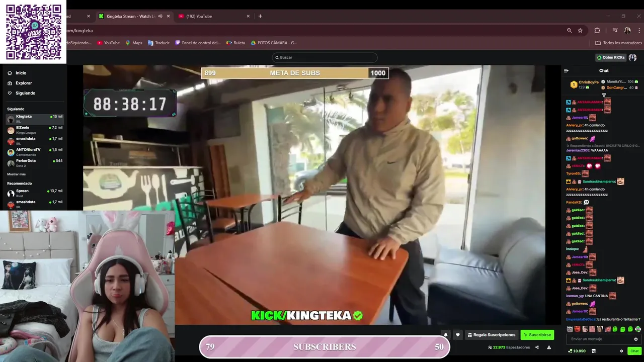Image resolution: width=644 pixels, height=362 pixels.
Task: Open the media controls icon in toolbar
Action: [x=615, y=31]
